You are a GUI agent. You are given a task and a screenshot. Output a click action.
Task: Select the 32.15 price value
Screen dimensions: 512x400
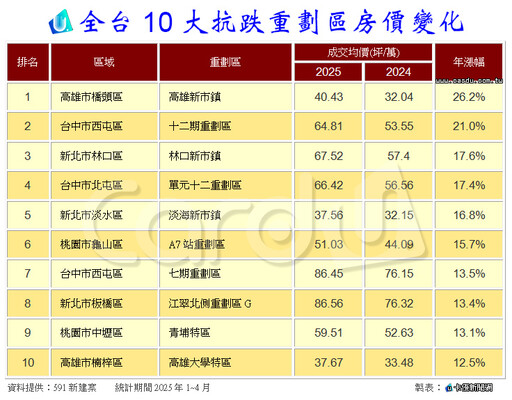pyautogui.click(x=399, y=215)
